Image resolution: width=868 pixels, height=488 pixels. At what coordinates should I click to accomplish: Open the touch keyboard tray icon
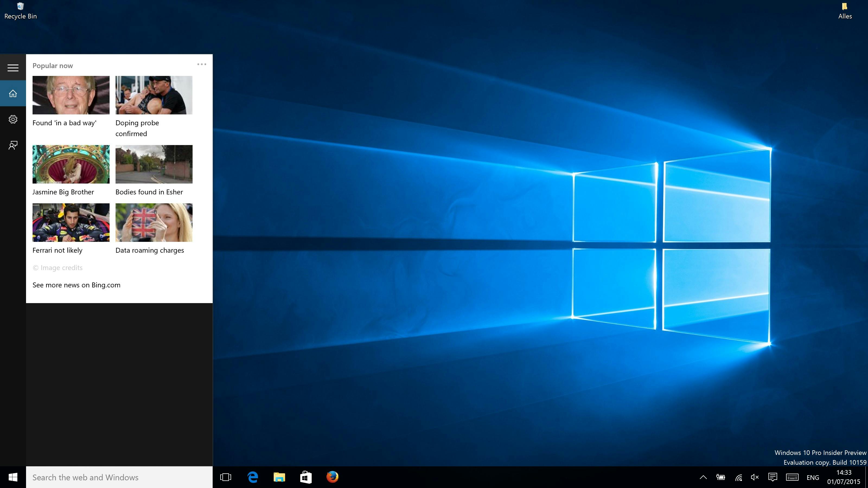792,477
